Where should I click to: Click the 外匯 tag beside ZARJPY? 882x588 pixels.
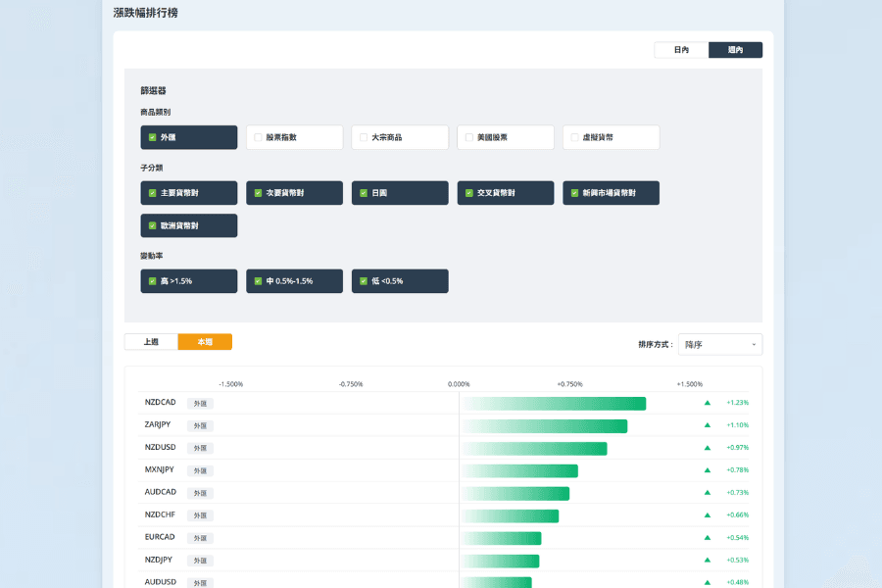tap(200, 426)
